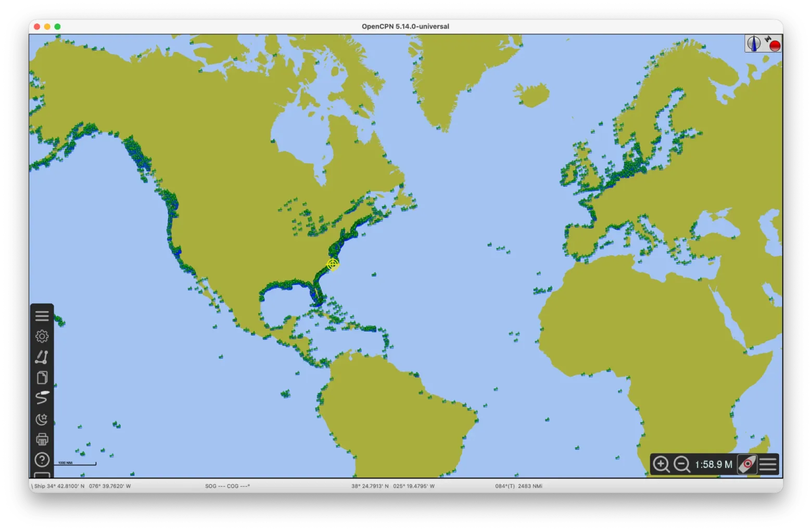812x531 pixels.
Task: Change color scheme with moon-star icon
Action: point(42,419)
